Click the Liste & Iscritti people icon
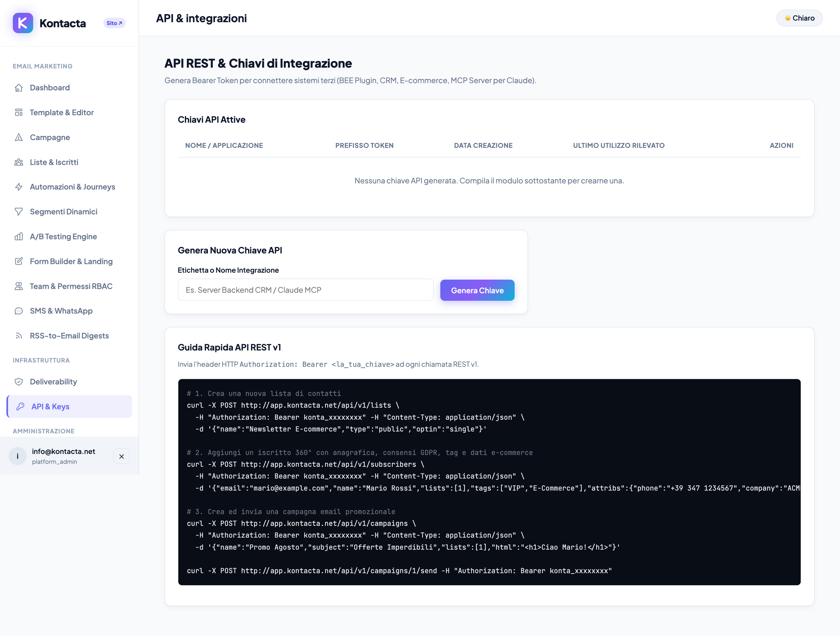Viewport: 840px width, 636px height. coord(19,162)
